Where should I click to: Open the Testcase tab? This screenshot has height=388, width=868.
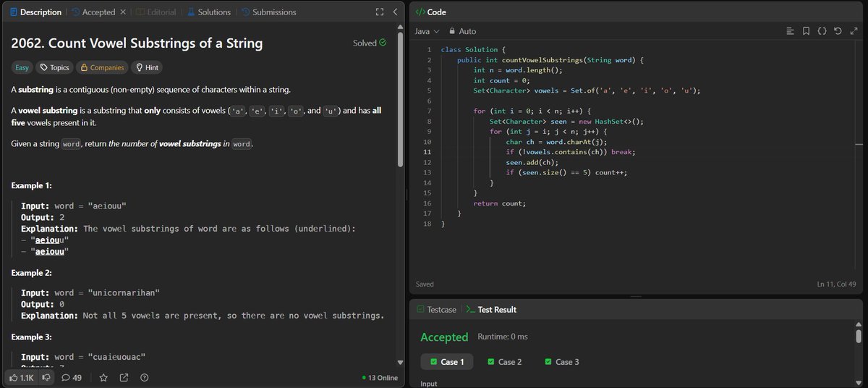point(436,309)
